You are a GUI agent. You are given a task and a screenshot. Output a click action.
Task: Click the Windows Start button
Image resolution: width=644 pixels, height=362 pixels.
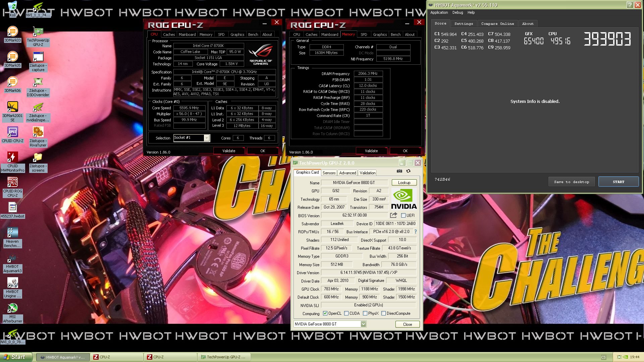click(x=16, y=357)
